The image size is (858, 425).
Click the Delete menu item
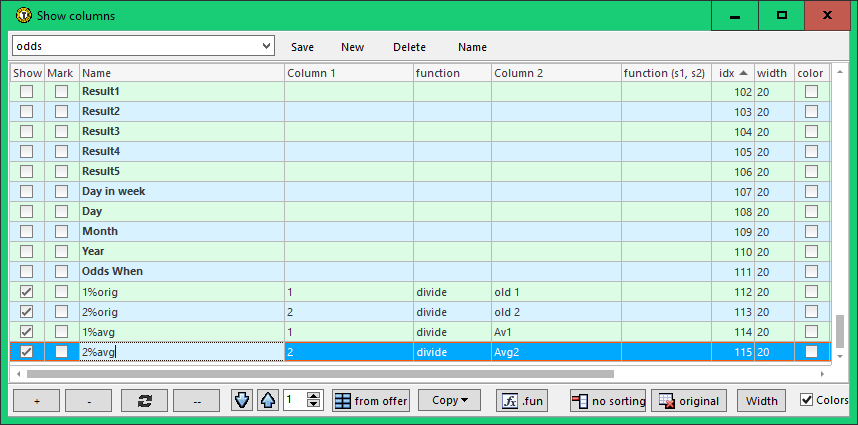[x=409, y=47]
